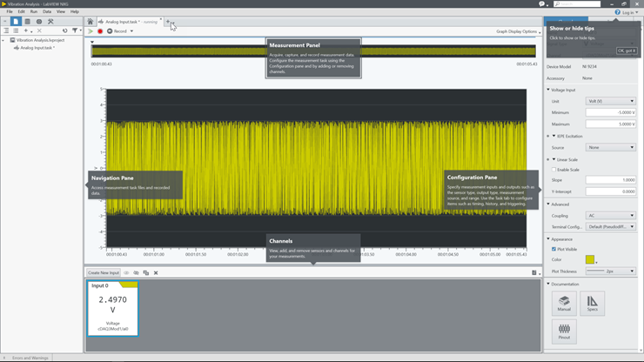Open the help question mark icon
Image resolution: width=644 pixels, height=362 pixels.
[x=617, y=12]
